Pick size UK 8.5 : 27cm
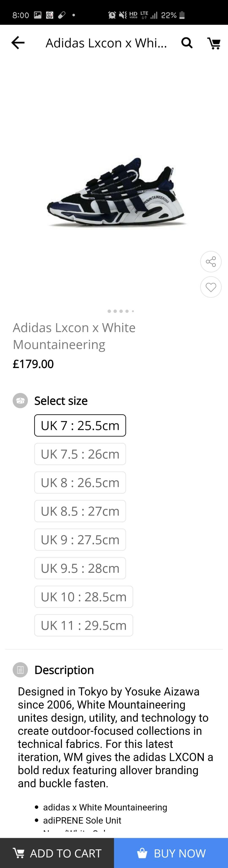This screenshot has width=228, height=868. coord(80,511)
